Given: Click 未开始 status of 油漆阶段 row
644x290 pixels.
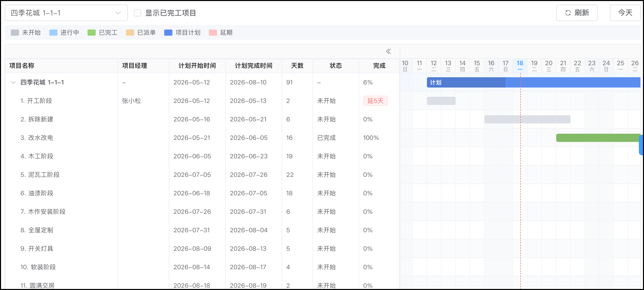Looking at the screenshot, I should tap(326, 193).
